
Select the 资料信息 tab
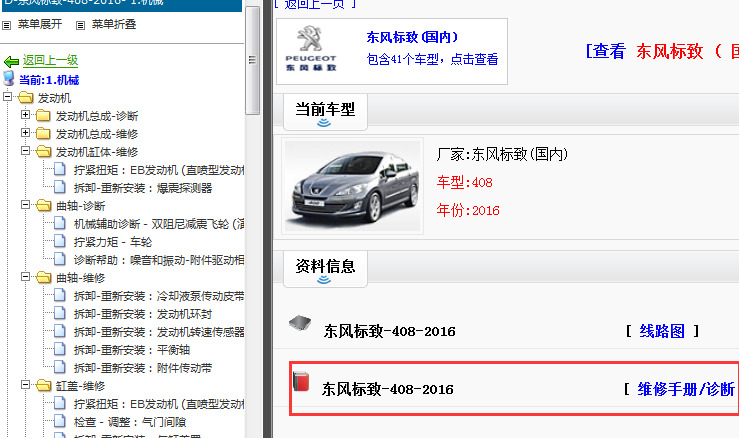[325, 269]
